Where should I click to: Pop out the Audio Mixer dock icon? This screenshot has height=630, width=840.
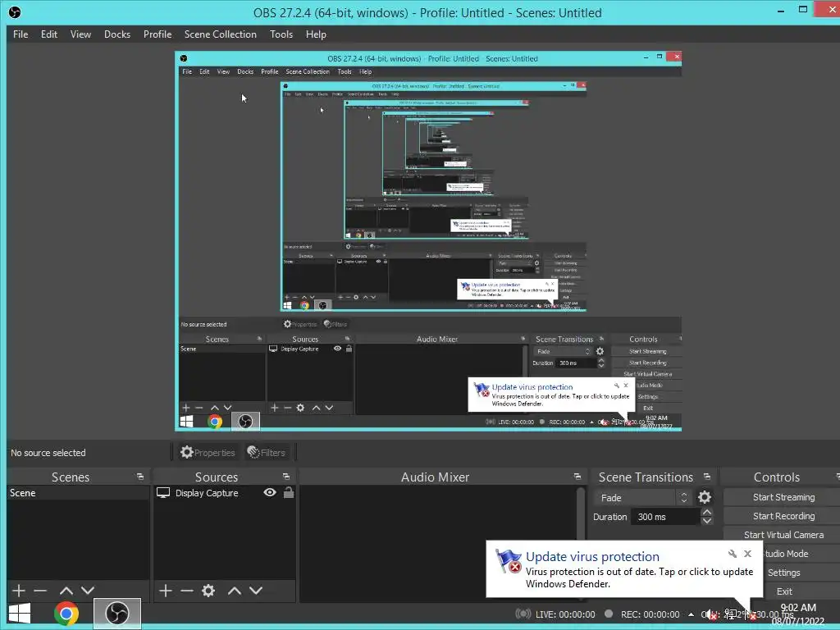(x=577, y=477)
